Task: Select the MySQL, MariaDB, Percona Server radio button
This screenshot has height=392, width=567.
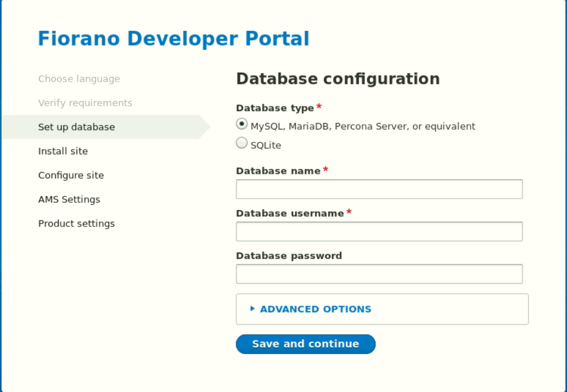Action: pyautogui.click(x=241, y=124)
